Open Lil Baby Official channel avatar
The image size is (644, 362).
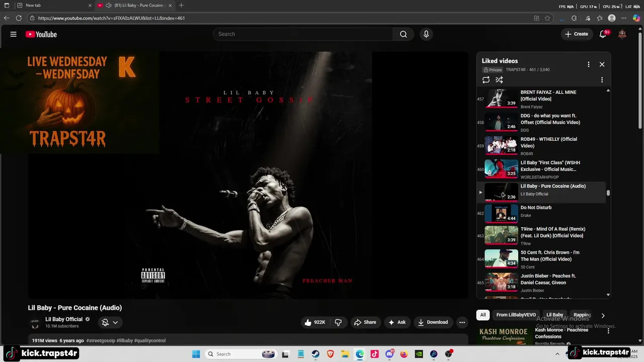pos(35,323)
